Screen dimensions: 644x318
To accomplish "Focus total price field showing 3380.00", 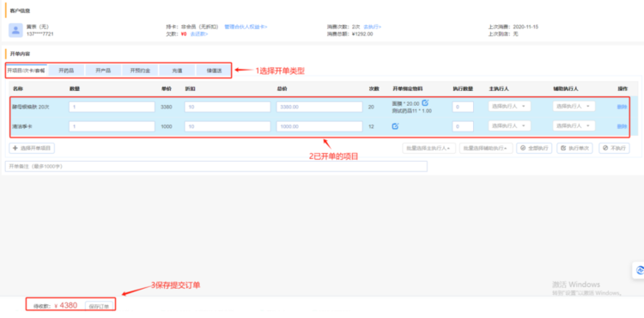I will pos(319,107).
